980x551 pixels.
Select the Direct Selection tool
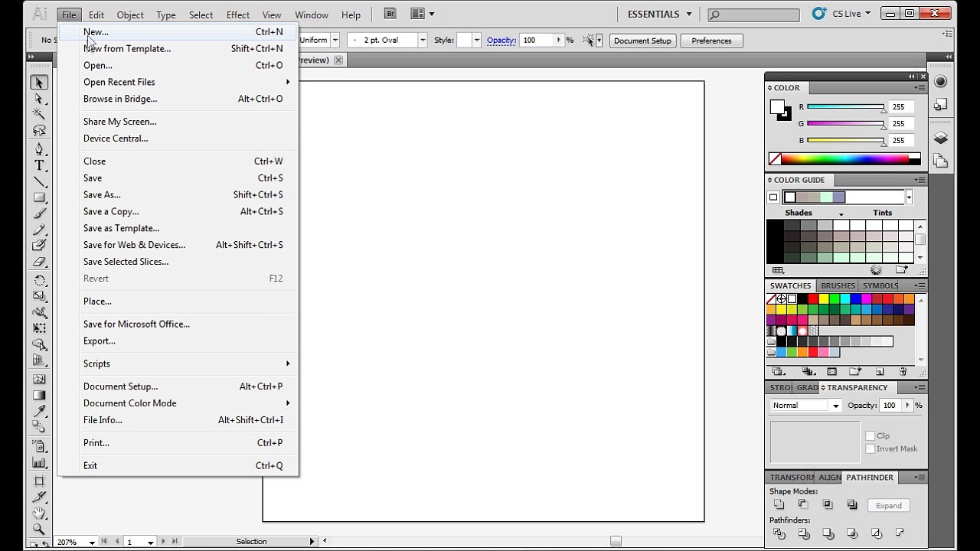pyautogui.click(x=39, y=99)
